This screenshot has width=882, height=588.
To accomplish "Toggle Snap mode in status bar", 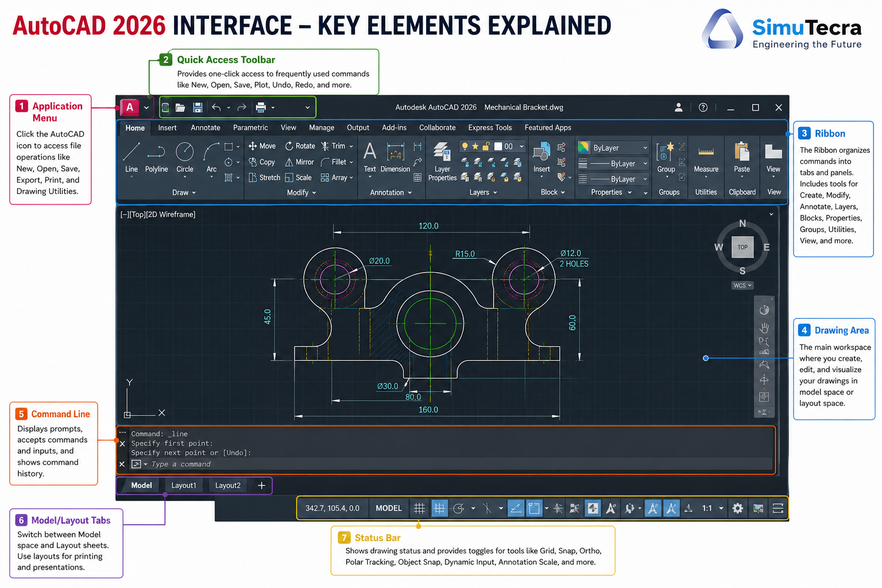I will 439,508.
